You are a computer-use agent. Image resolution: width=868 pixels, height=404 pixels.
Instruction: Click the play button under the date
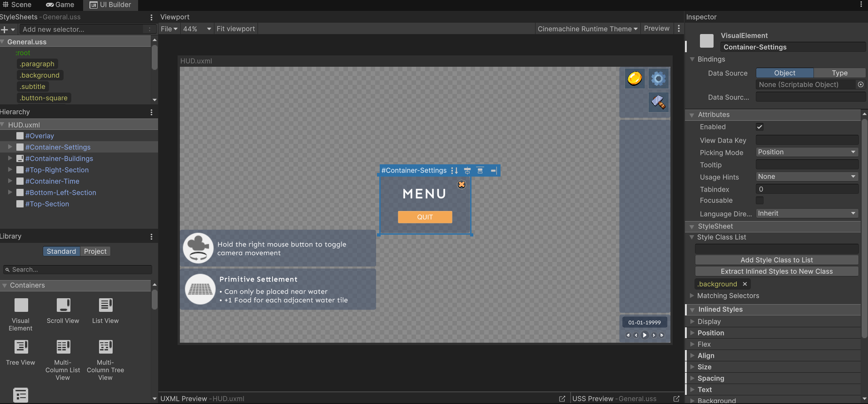[645, 335]
